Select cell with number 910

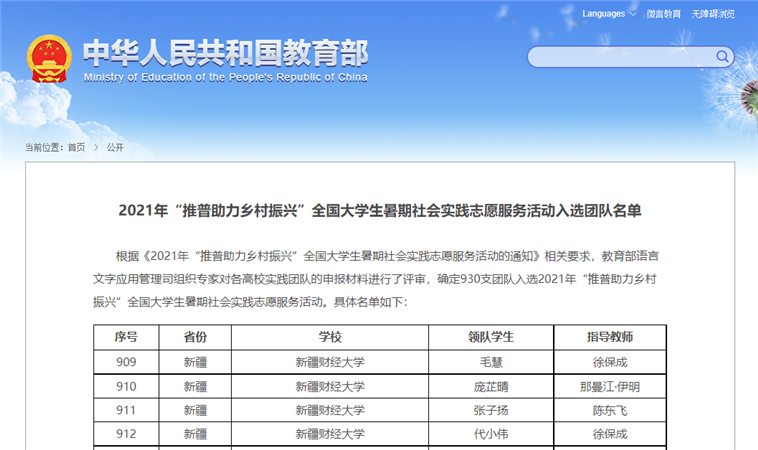[x=126, y=387]
